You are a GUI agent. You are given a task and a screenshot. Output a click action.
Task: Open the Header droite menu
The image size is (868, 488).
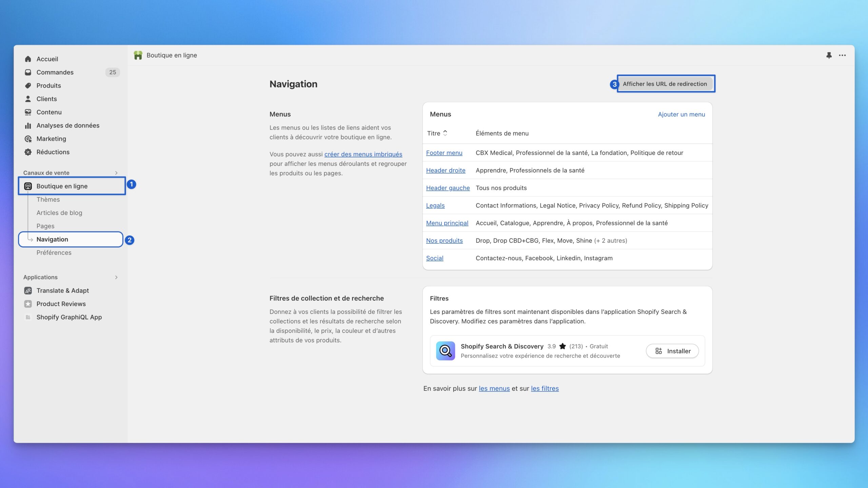click(446, 170)
